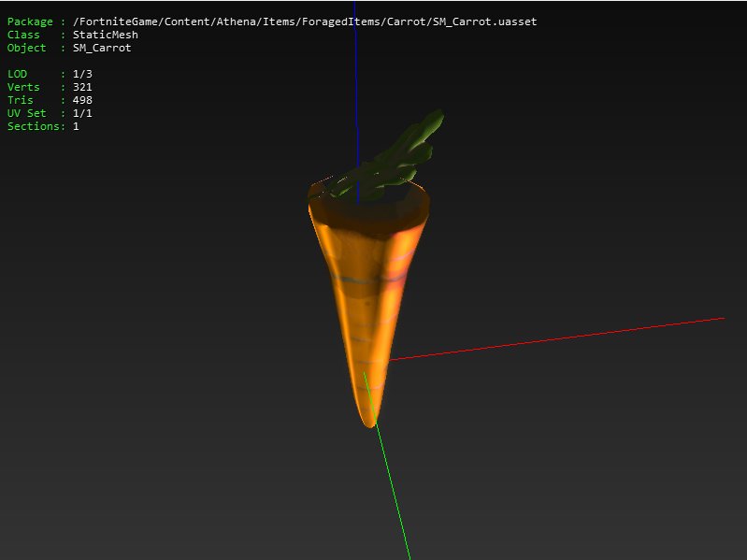Viewport: 747px width, 560px height.
Task: Click the SM_Carrot object name
Action: 102,48
